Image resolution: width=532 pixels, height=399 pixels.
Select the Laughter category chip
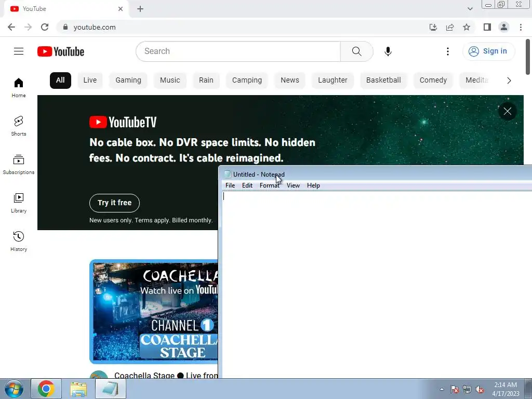point(332,81)
